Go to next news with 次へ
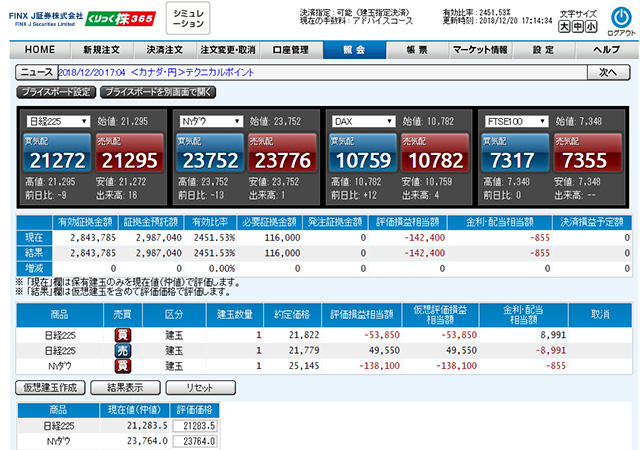The height and width of the screenshot is (450, 640). [x=607, y=73]
